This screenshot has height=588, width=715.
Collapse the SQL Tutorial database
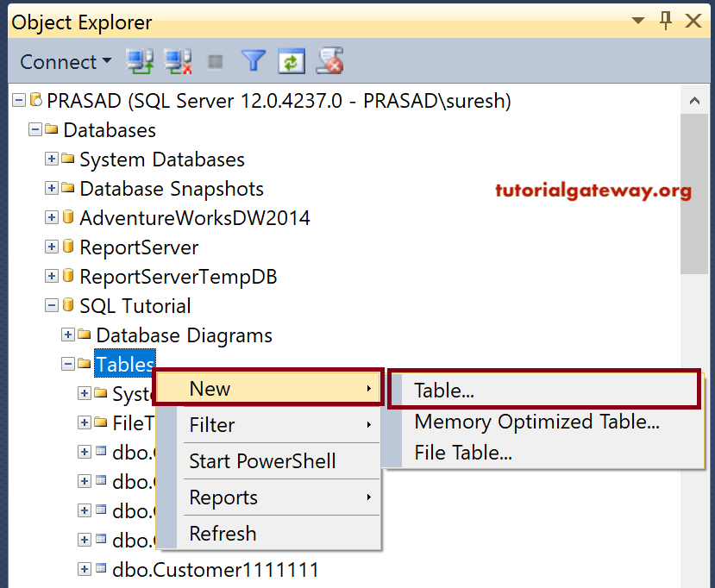click(52, 305)
